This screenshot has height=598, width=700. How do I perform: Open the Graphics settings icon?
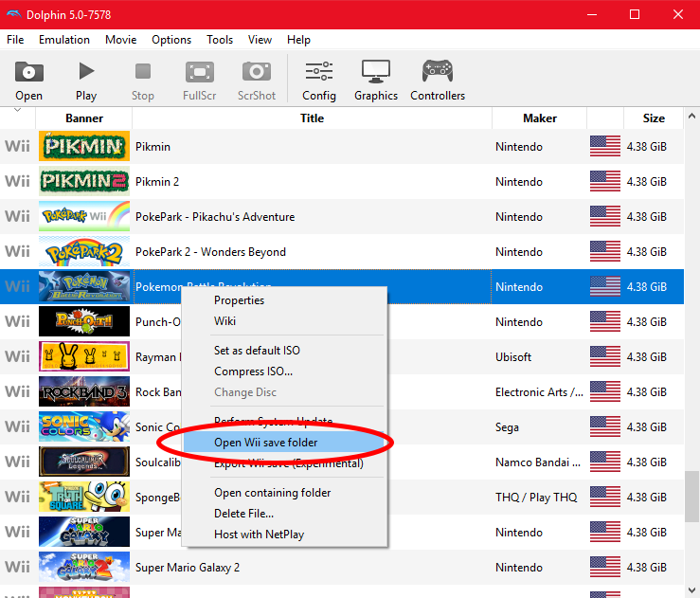point(376,81)
